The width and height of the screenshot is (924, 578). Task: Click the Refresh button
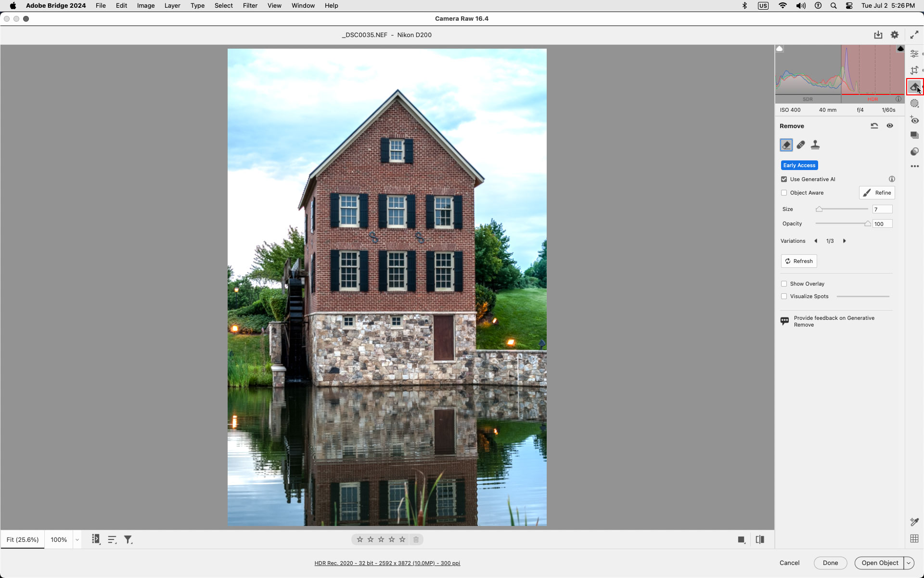[x=799, y=261]
